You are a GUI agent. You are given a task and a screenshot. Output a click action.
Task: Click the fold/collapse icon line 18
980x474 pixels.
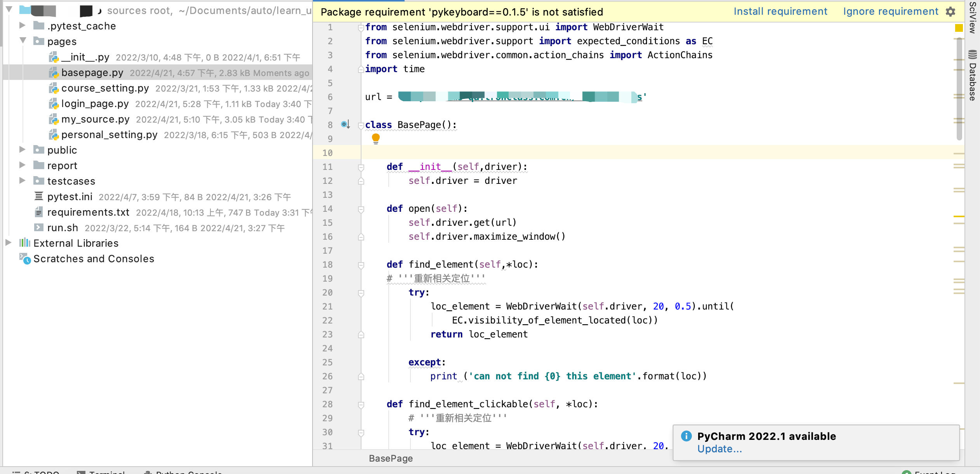click(361, 265)
